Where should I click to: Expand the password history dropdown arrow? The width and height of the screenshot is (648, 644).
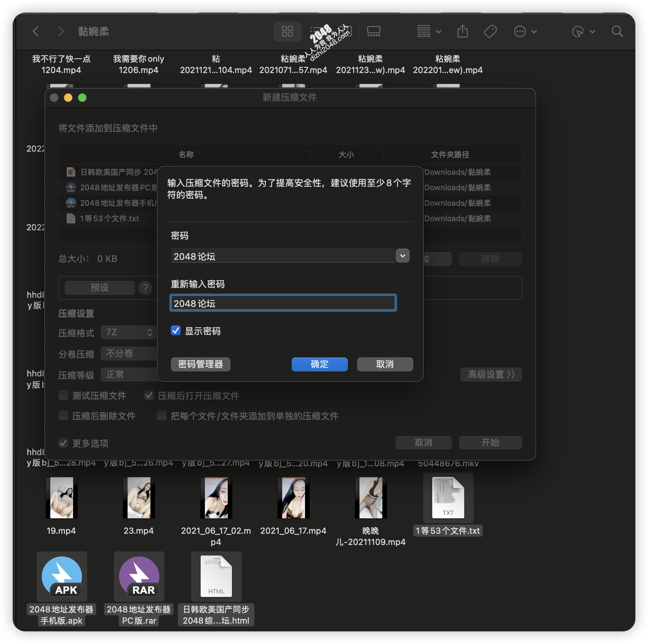[x=403, y=256]
